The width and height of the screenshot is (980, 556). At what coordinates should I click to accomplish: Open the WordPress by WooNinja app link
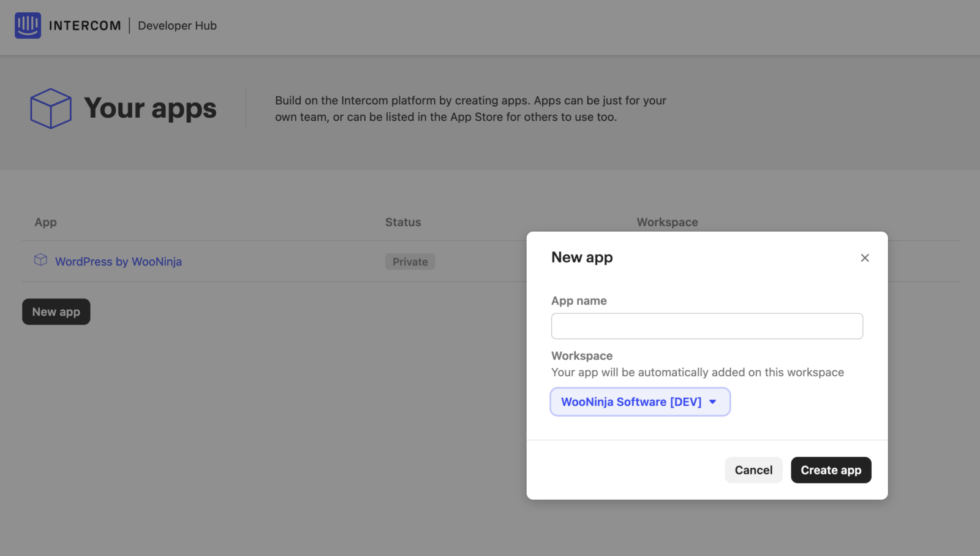[x=118, y=262]
